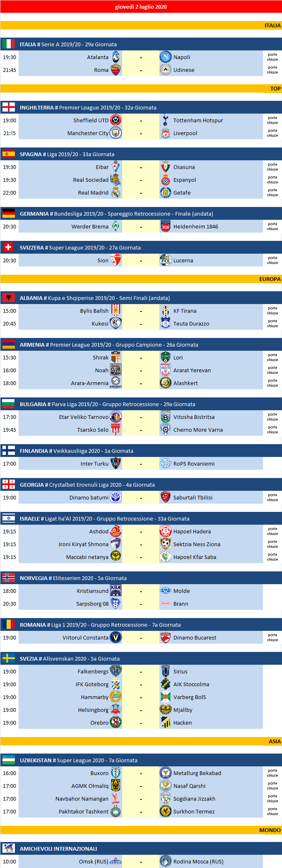Click the Tottenham Hotspur crest
Image resolution: width=282 pixels, height=868 pixels.
click(x=166, y=120)
